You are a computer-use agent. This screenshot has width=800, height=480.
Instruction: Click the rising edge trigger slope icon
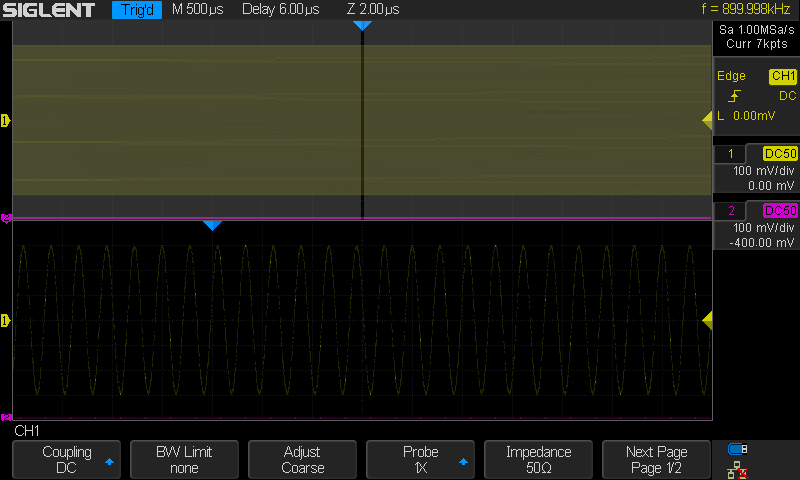click(735, 96)
